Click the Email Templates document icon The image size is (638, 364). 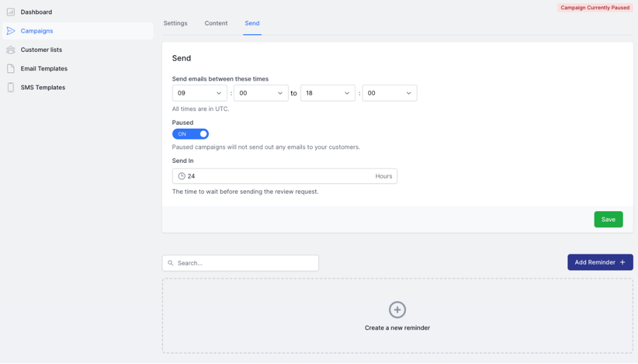[11, 69]
